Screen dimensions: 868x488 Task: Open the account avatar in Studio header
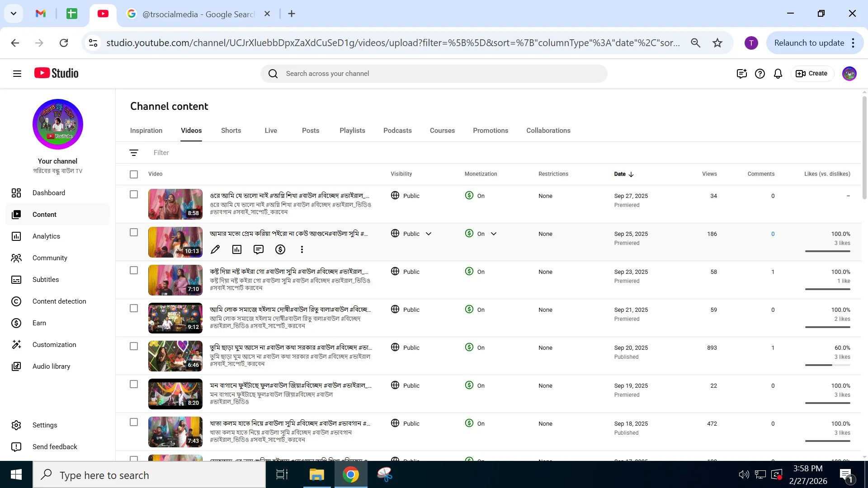point(849,74)
